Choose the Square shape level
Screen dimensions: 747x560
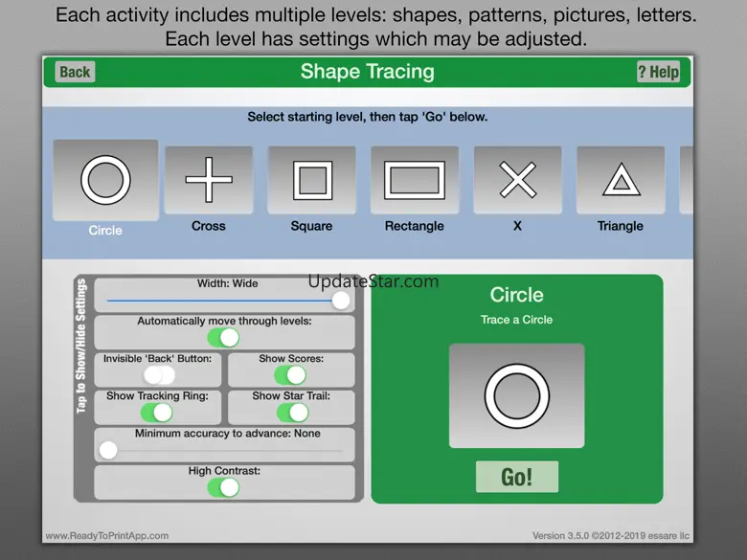pos(311,180)
